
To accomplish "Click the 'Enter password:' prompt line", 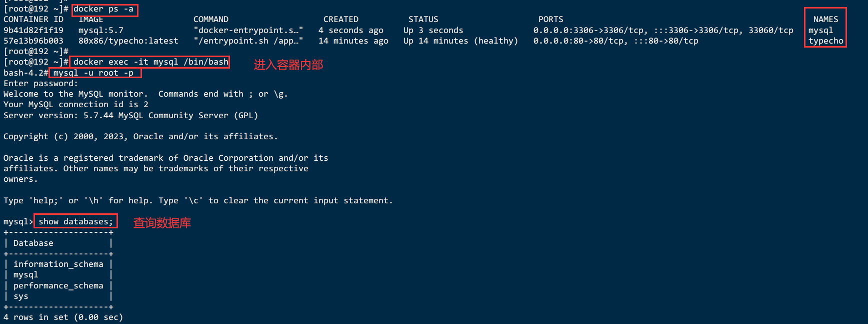I will coord(41,84).
